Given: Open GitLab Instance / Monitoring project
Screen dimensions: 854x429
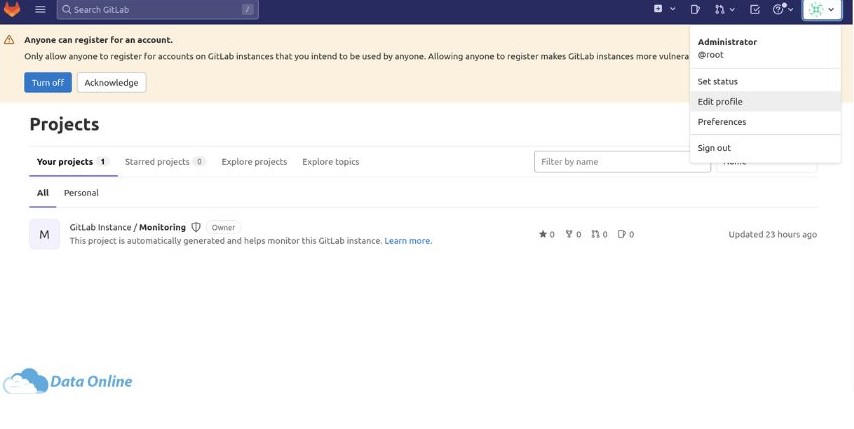Looking at the screenshot, I should click(x=127, y=227).
